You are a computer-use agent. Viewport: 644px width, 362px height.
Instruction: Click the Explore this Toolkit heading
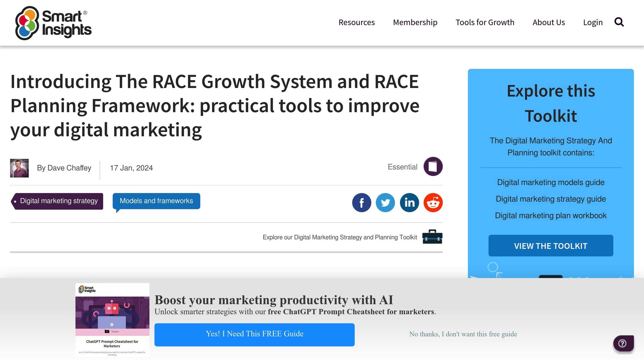point(551,103)
